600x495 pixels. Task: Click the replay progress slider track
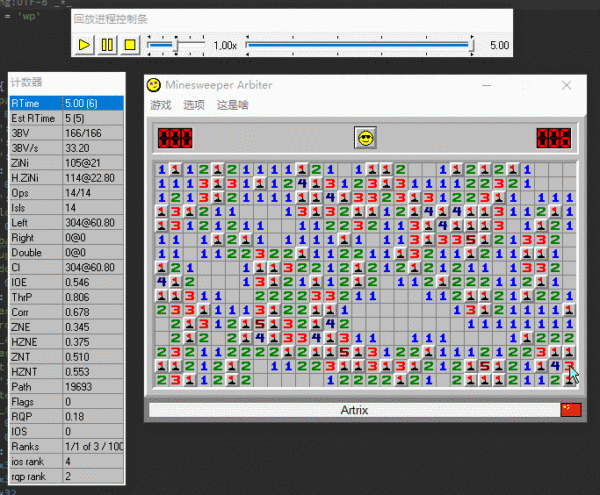pyautogui.click(x=360, y=45)
